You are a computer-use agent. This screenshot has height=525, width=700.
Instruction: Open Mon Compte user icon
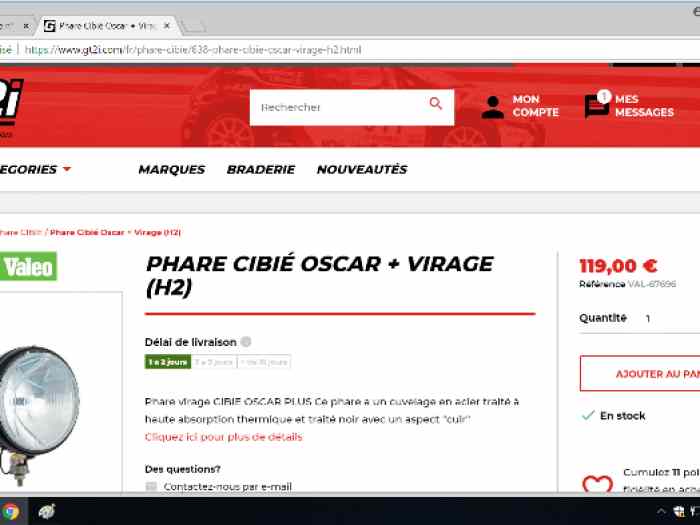493,107
